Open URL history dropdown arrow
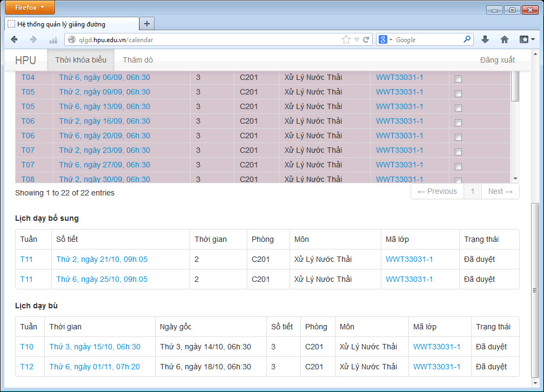This screenshot has width=544, height=392. coord(357,39)
